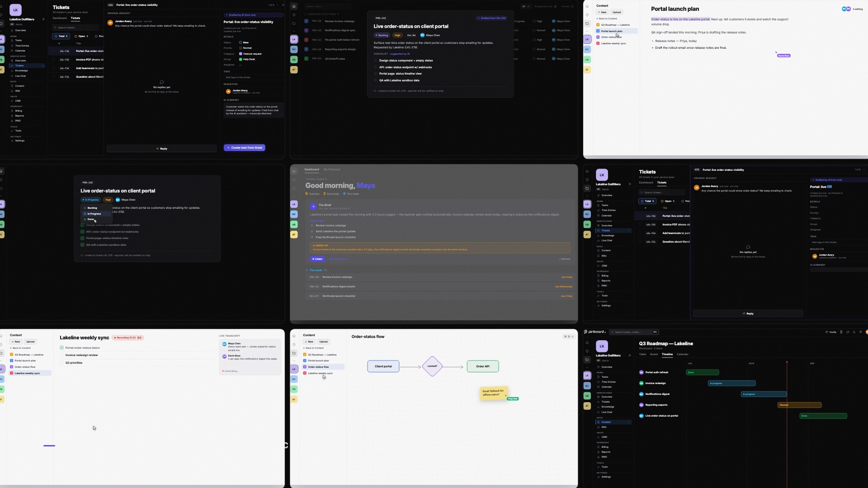Click Invite in Q3 Roadmap window top bar
Image resolution: width=868 pixels, height=488 pixels.
pyautogui.click(x=831, y=332)
